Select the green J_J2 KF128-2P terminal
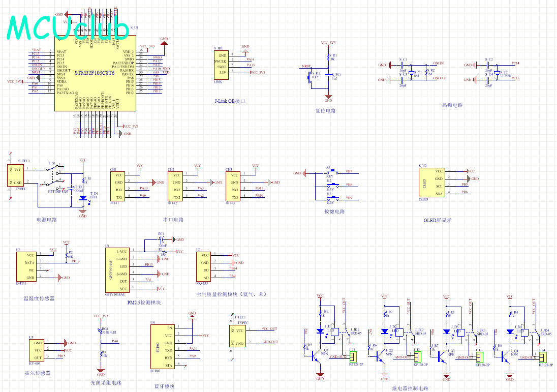The width and height of the screenshot is (557, 392). point(417,357)
